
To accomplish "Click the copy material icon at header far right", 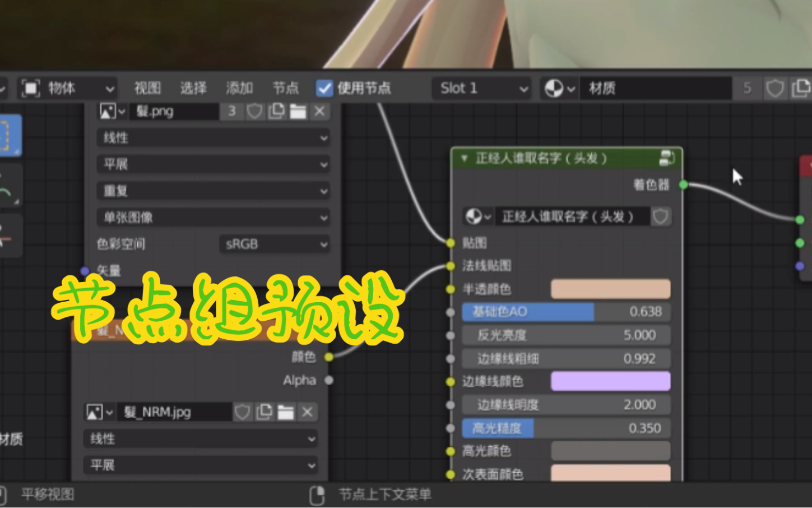I will pyautogui.click(x=801, y=88).
